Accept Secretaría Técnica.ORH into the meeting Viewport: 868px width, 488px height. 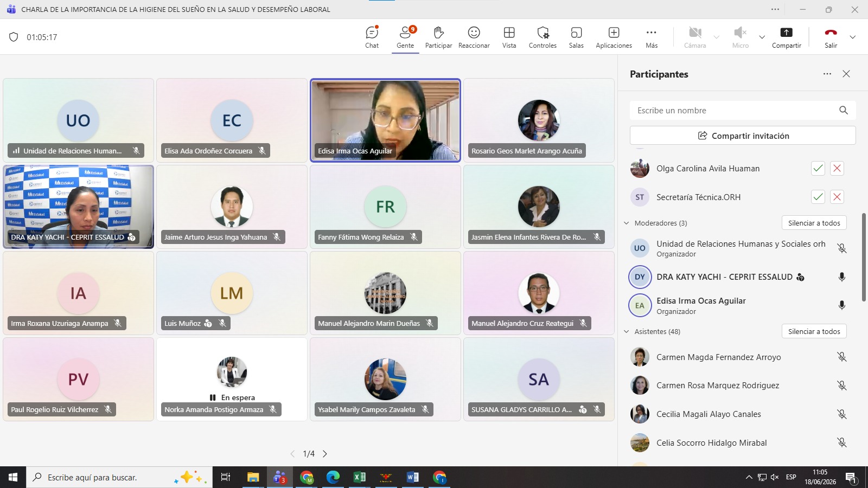pyautogui.click(x=818, y=197)
